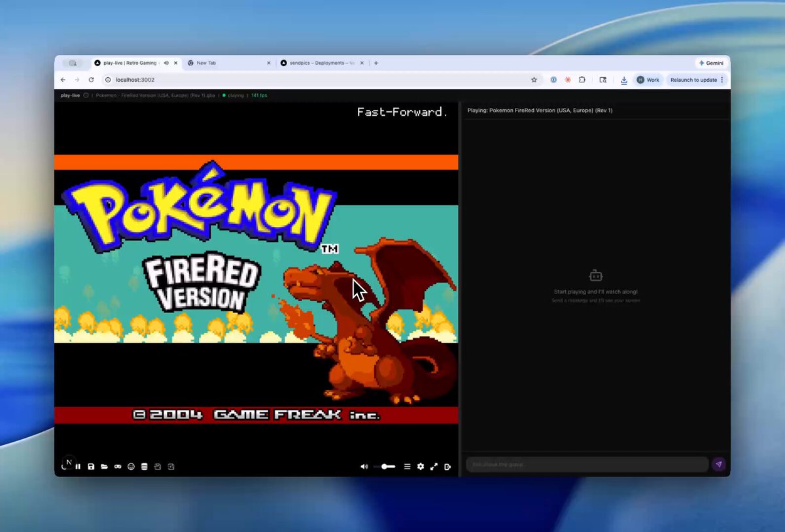Enter fullscreen using the expand arrows icon
Screen dimensions: 785x532
pyautogui.click(x=434, y=467)
